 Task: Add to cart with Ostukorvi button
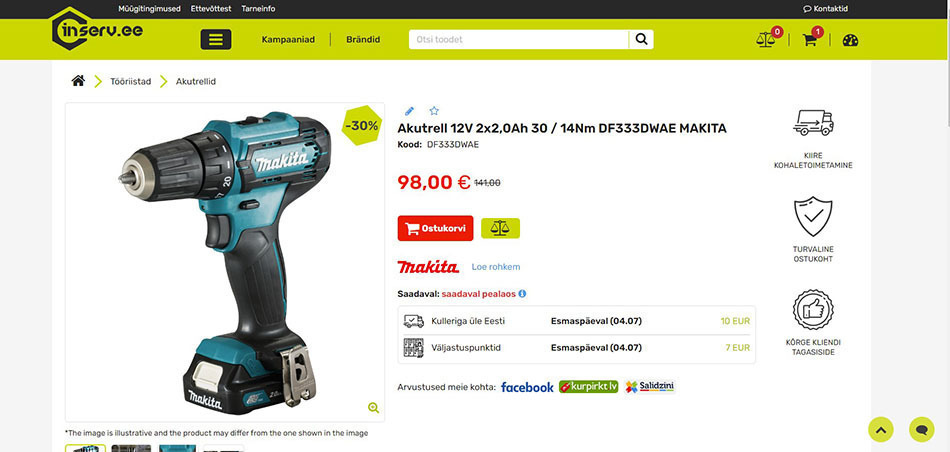pyautogui.click(x=435, y=228)
